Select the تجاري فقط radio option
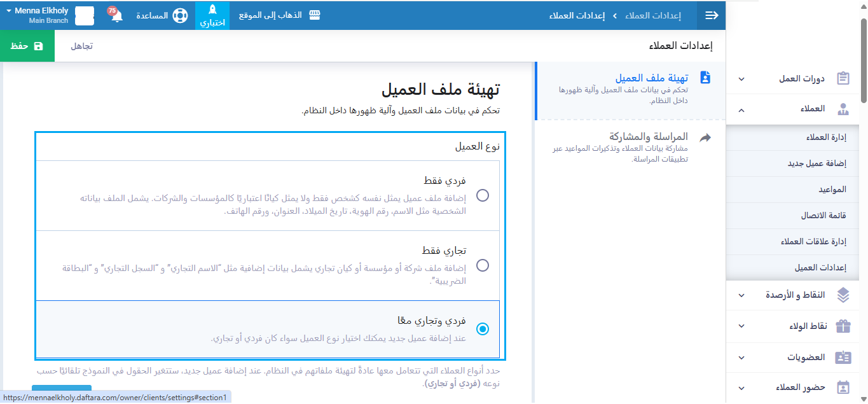Viewport: 868px width, 404px height. (483, 265)
